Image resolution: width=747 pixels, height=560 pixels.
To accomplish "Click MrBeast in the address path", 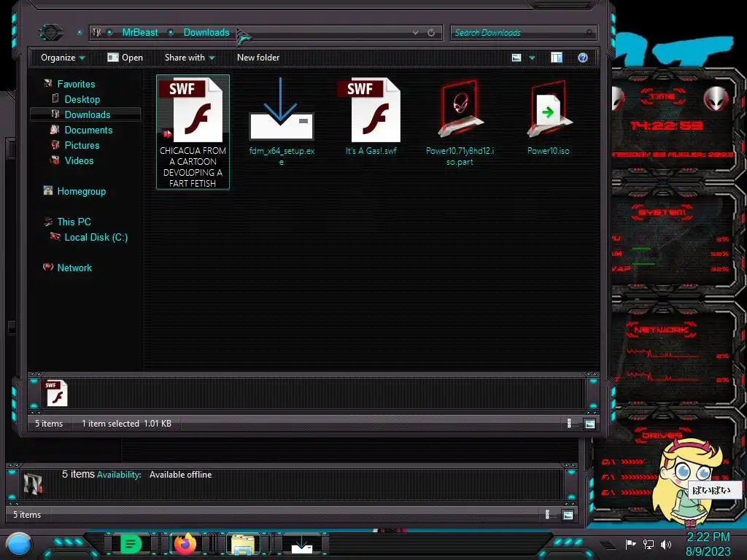I will (x=140, y=32).
